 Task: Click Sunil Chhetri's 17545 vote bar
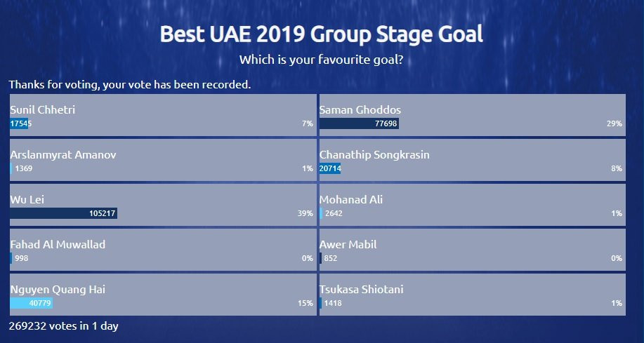[x=20, y=123]
